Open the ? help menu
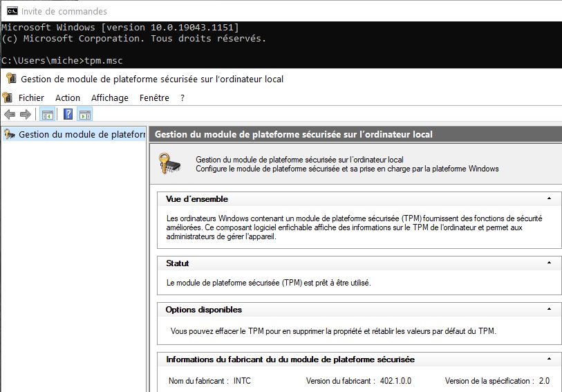 [x=182, y=97]
